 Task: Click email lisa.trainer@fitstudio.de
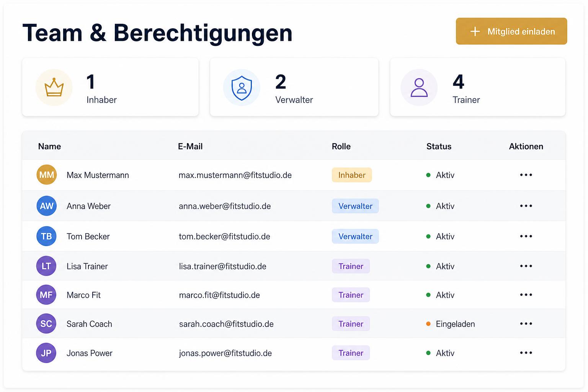pos(222,266)
